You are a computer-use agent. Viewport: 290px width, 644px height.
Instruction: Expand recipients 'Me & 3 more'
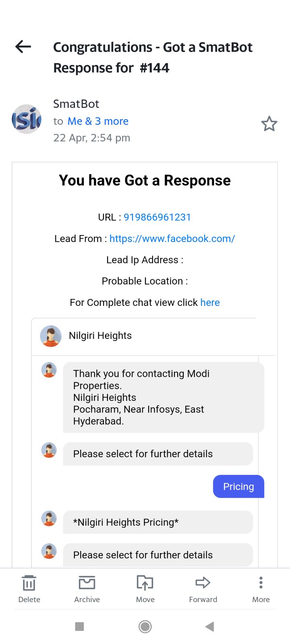pos(98,121)
